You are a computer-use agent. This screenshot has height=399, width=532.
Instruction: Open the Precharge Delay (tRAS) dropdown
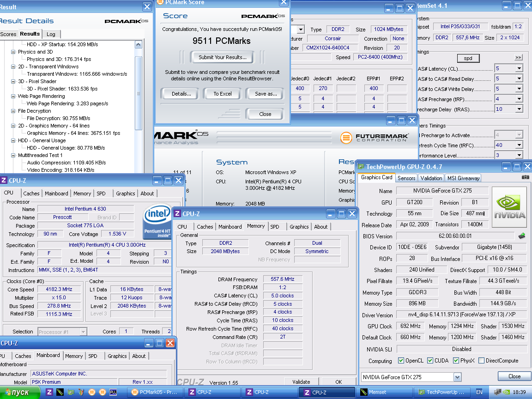point(519,109)
